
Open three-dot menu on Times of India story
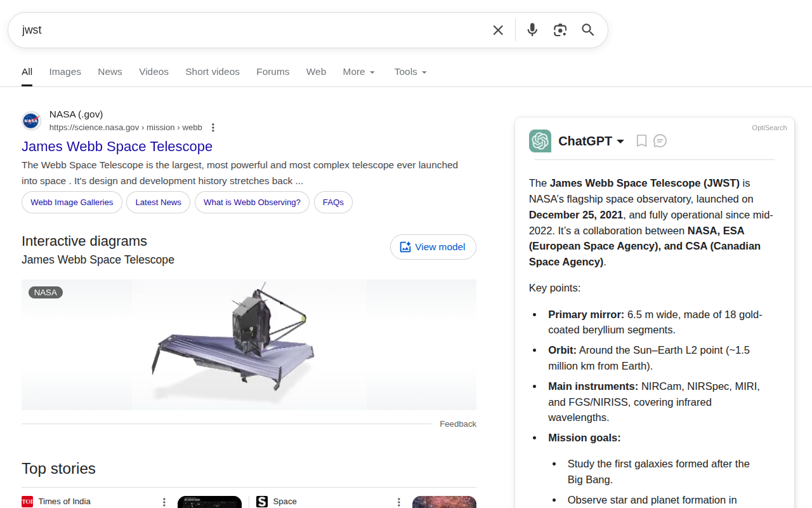click(x=164, y=501)
